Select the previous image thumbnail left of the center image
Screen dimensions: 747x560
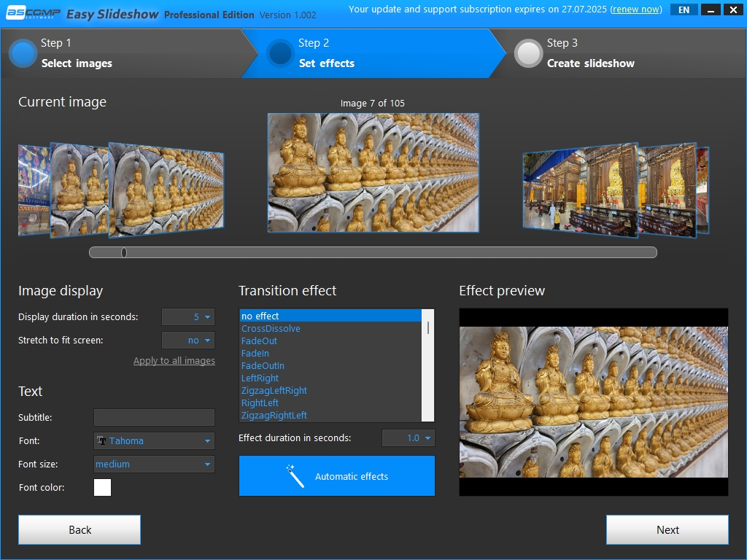click(166, 190)
